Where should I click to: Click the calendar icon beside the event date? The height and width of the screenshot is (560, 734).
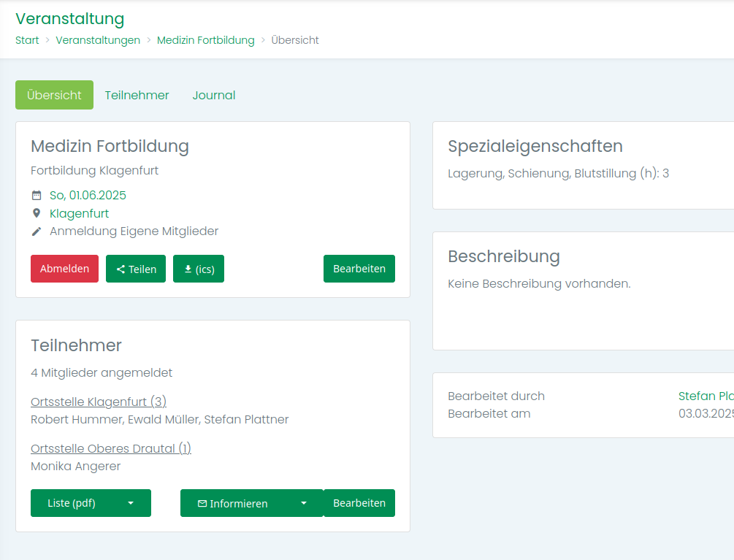pos(37,196)
